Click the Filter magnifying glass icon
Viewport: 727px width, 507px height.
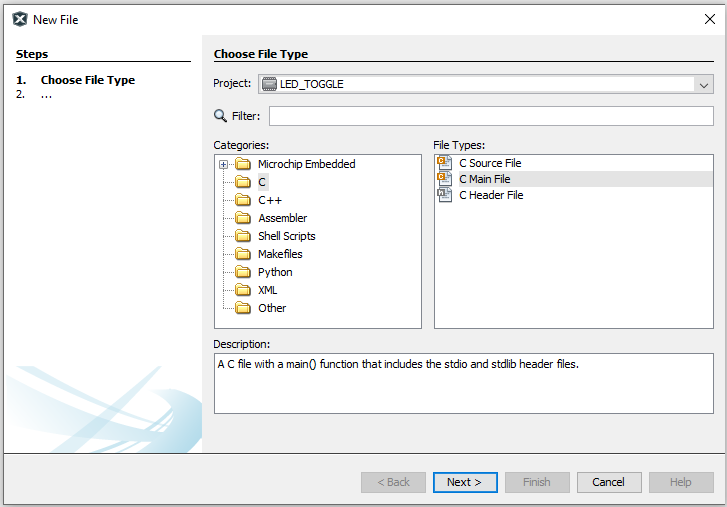pos(220,116)
